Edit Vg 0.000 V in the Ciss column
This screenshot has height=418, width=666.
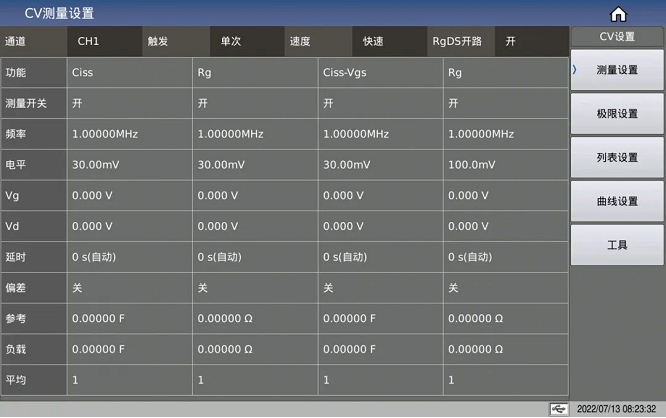(130, 195)
